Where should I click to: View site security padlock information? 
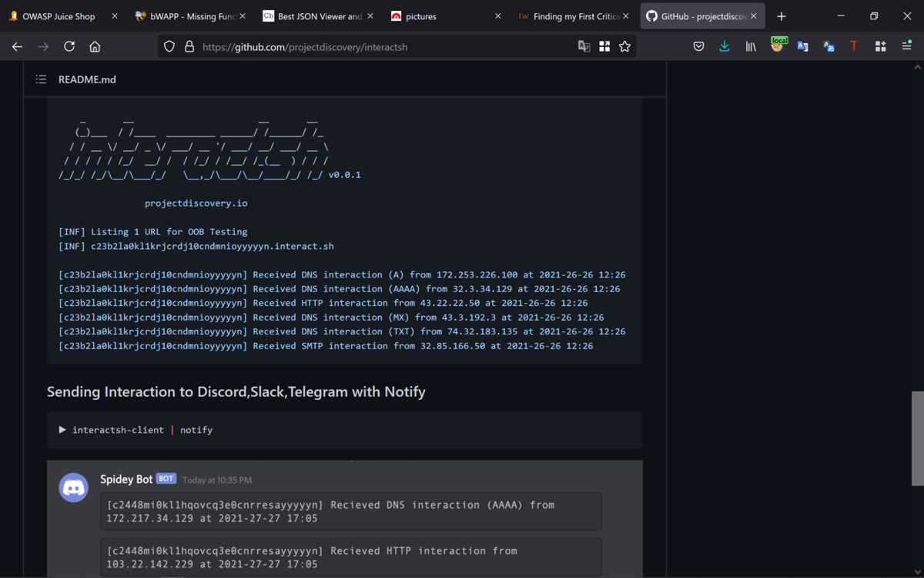coord(189,47)
